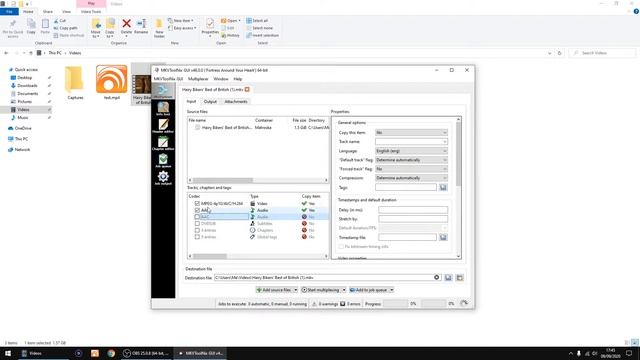Enable the Chapters entries checkbox
Image resolution: width=640 pixels, height=360 pixels.
point(197,230)
